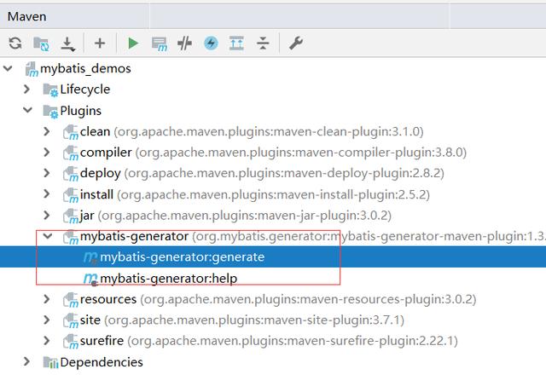Expand the compiler plugin node
Screen dimensions: 546x392
[x=47, y=153]
